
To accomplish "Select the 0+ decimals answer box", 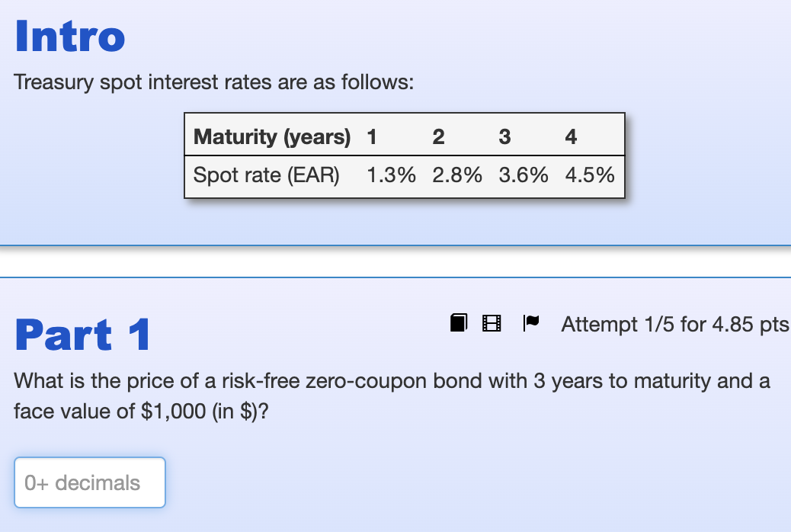I will coord(89,482).
